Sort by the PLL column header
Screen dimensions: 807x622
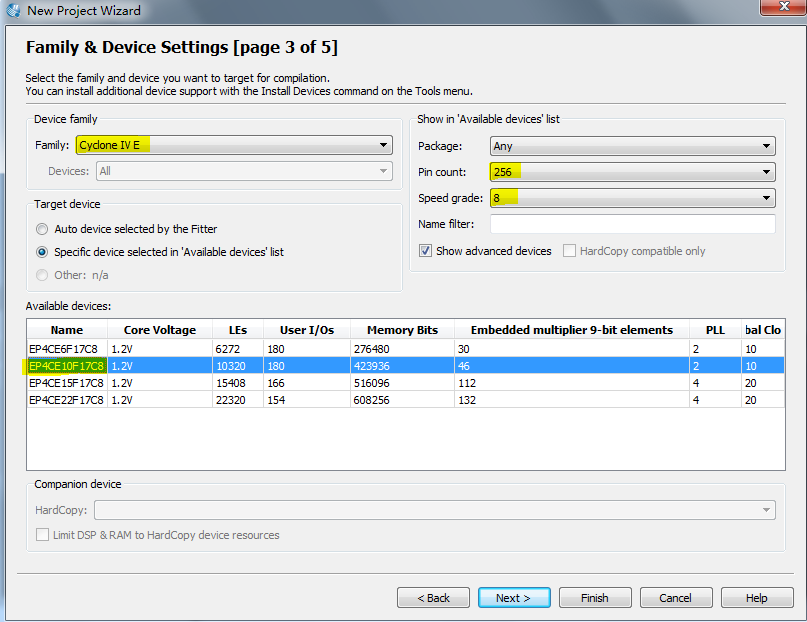(715, 330)
